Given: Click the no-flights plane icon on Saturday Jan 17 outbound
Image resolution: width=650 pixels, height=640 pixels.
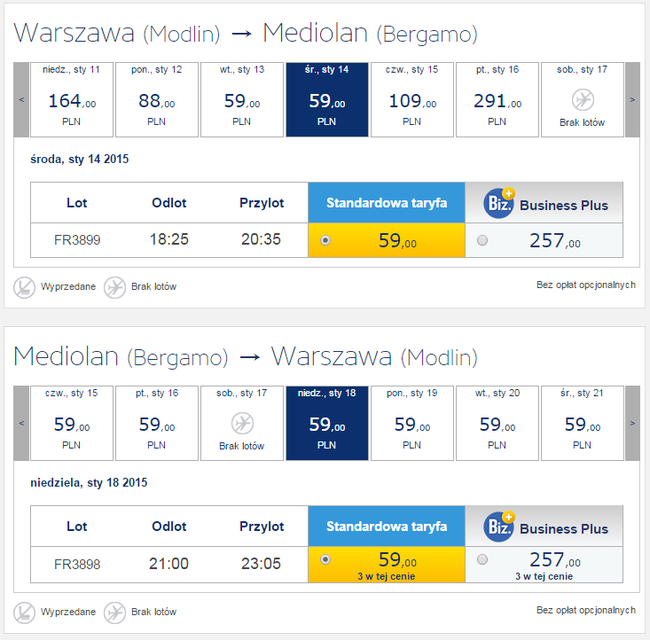Looking at the screenshot, I should click(582, 100).
